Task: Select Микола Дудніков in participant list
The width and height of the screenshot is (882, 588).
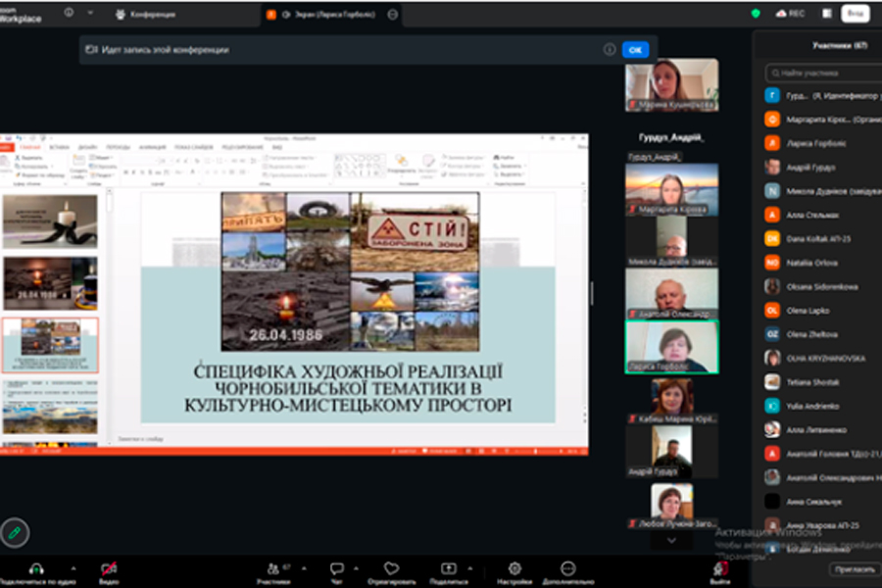Action: (x=823, y=191)
